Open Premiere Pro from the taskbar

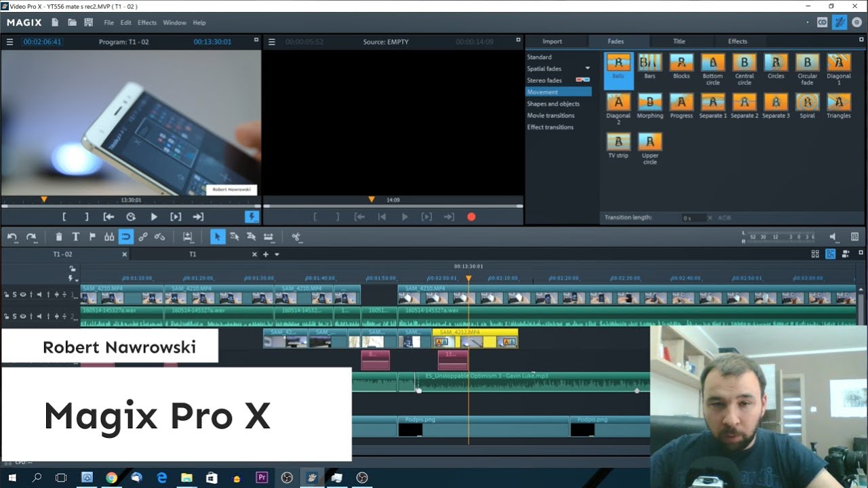[262, 478]
